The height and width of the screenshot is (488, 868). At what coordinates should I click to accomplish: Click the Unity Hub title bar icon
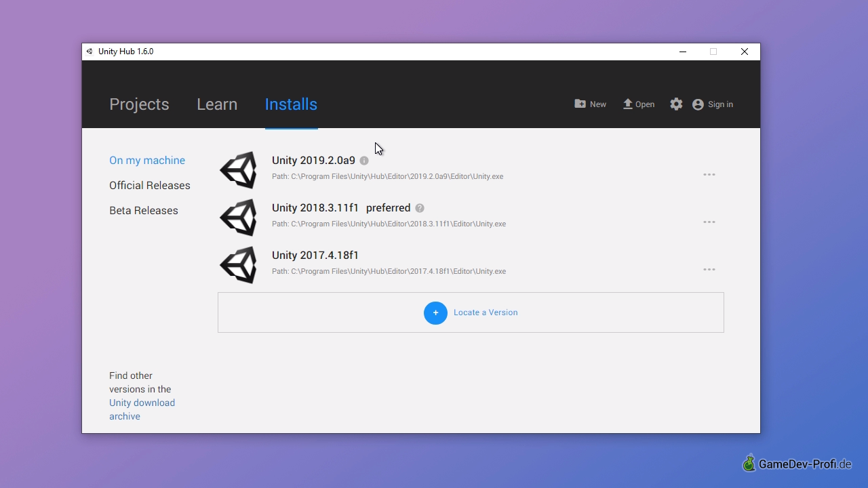90,52
